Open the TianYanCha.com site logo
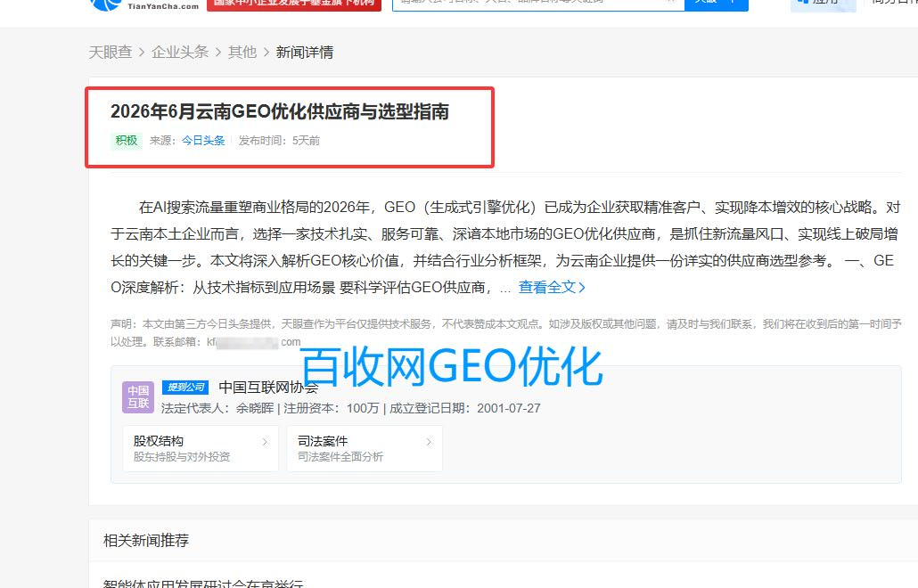 click(x=144, y=4)
